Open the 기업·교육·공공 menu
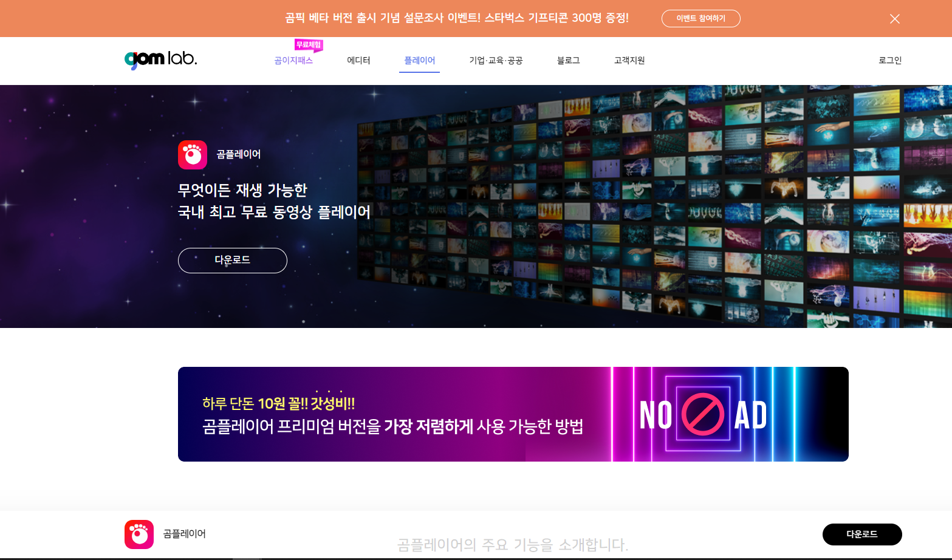 point(496,61)
